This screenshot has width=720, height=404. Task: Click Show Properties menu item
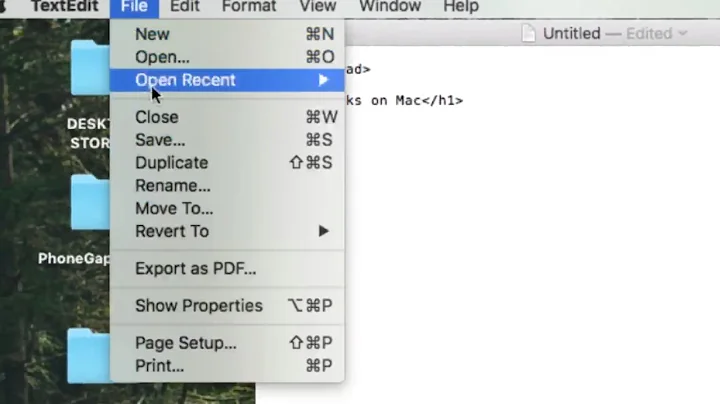coord(198,306)
